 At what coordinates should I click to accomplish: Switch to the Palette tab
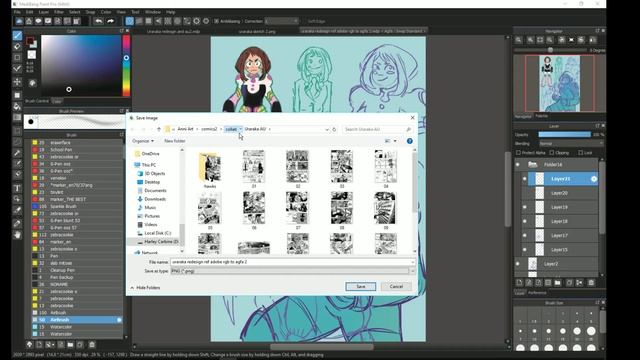coord(542,116)
